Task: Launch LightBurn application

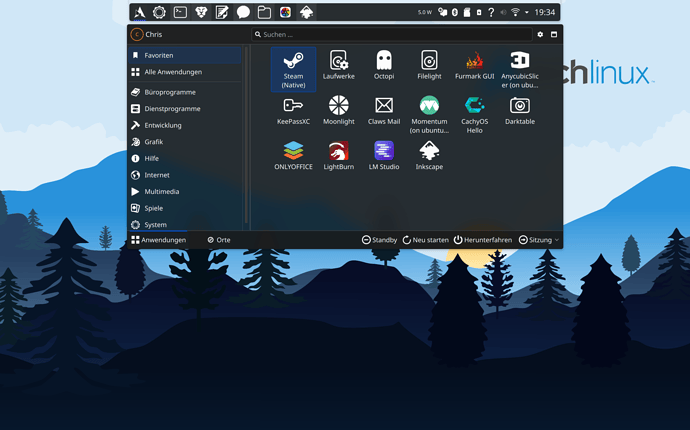Action: pyautogui.click(x=339, y=155)
